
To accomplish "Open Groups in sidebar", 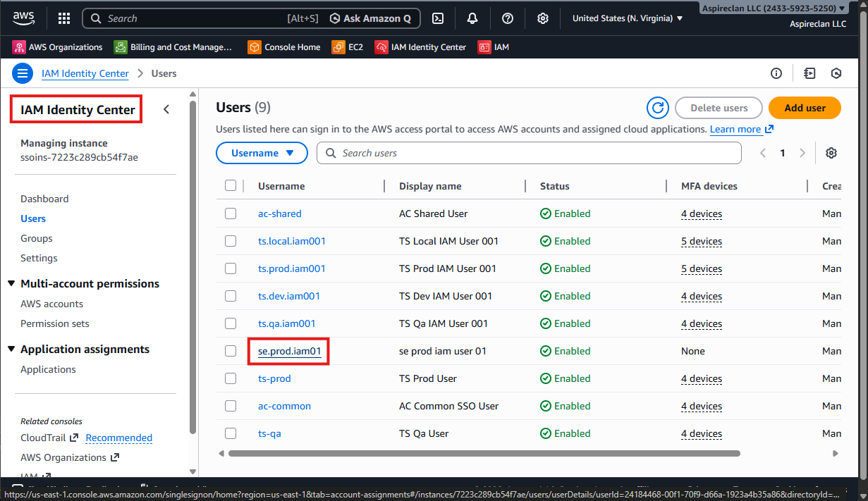I will [x=37, y=238].
